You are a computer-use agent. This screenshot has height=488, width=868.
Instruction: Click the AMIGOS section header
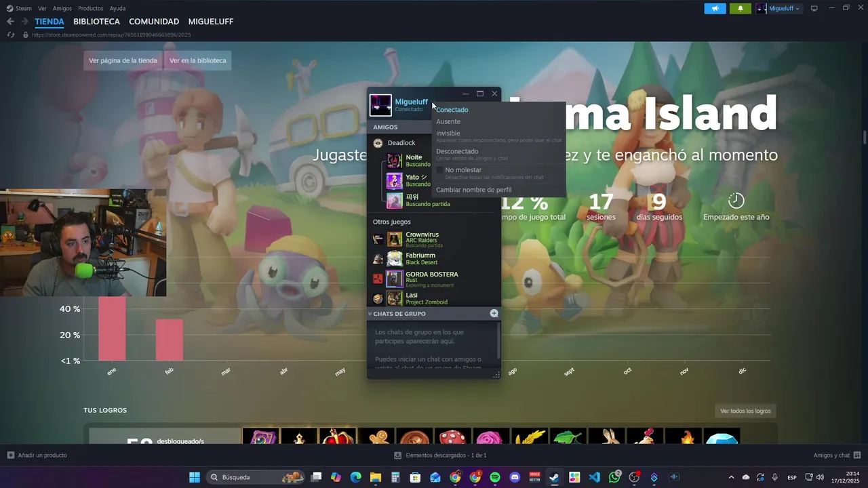click(385, 127)
